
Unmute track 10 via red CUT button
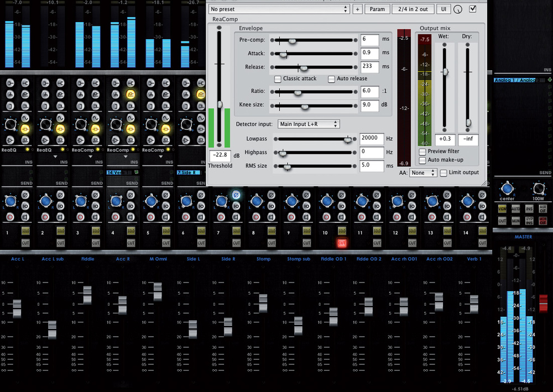341,243
